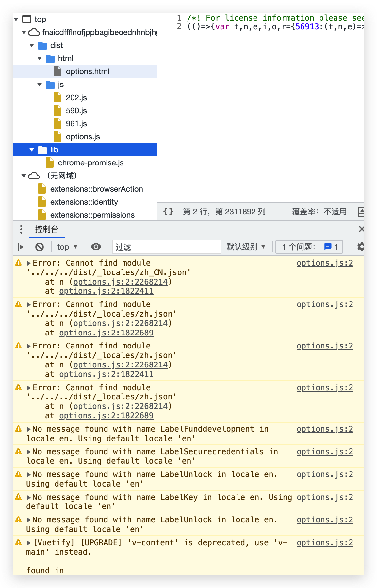The image size is (377, 588).
Task: Open extensions::permissions script
Action: (x=92, y=215)
